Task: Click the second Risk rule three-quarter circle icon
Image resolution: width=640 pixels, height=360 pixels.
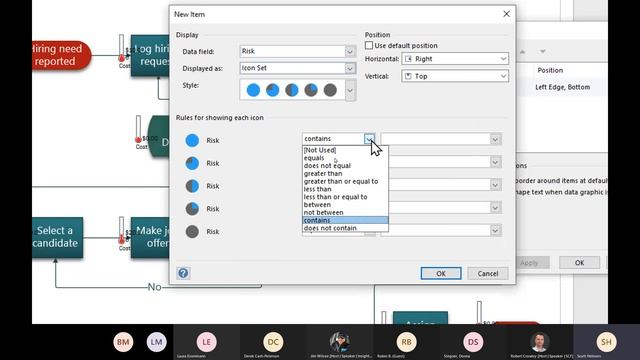Action: (x=192, y=163)
